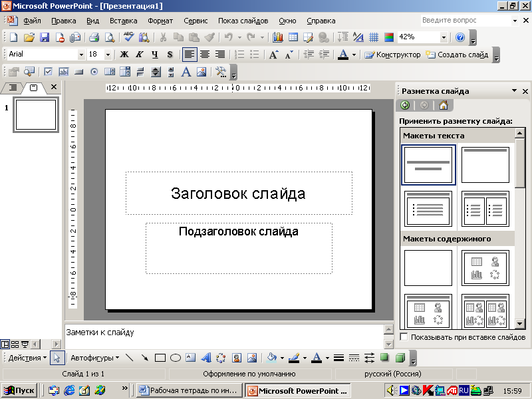This screenshot has width=532, height=399.
Task: Insert a table with the table icon
Action: click(x=293, y=37)
